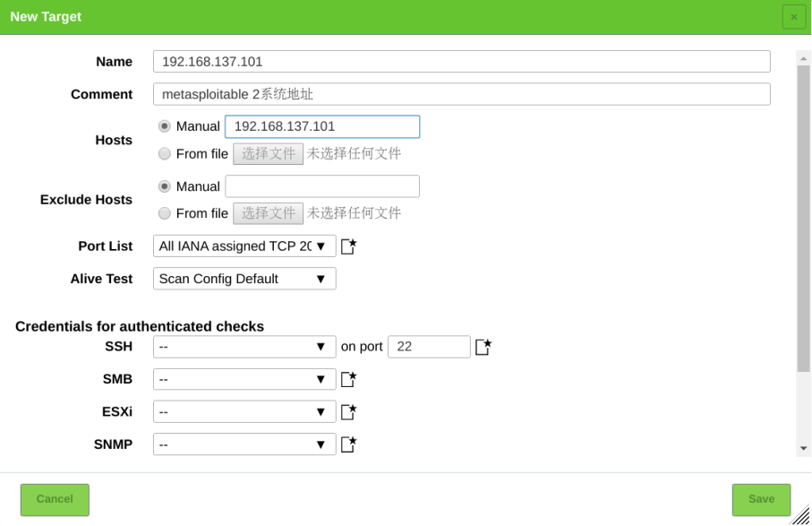Open the SSH credential dropdown
The height and width of the screenshot is (526, 812).
(244, 347)
